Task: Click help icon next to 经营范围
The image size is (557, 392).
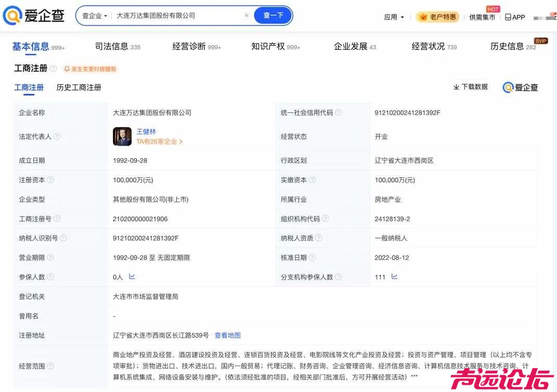Action: click(50, 366)
